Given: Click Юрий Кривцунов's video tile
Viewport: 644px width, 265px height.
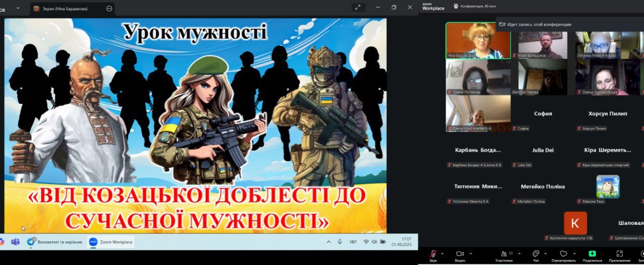Looking at the screenshot, I should [542, 45].
